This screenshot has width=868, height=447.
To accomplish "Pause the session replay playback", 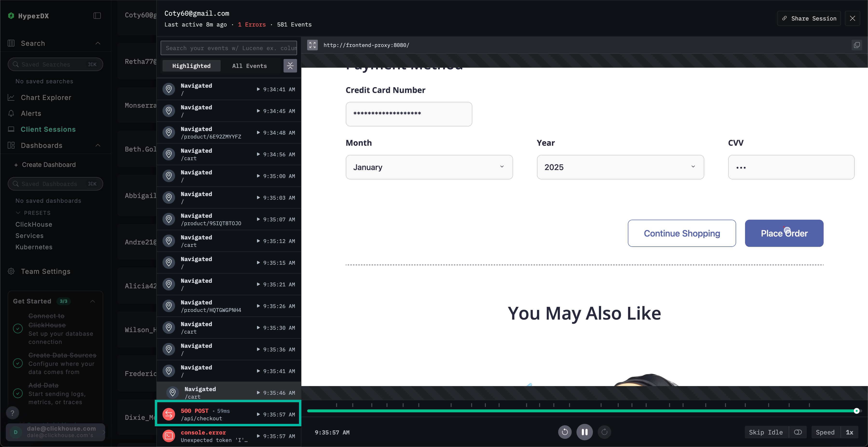I will [584, 432].
